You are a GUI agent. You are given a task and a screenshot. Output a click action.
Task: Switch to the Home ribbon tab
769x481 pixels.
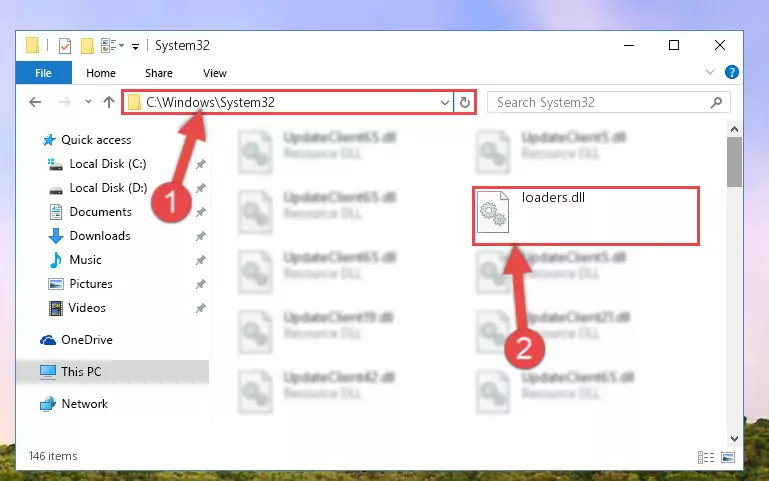[x=101, y=73]
